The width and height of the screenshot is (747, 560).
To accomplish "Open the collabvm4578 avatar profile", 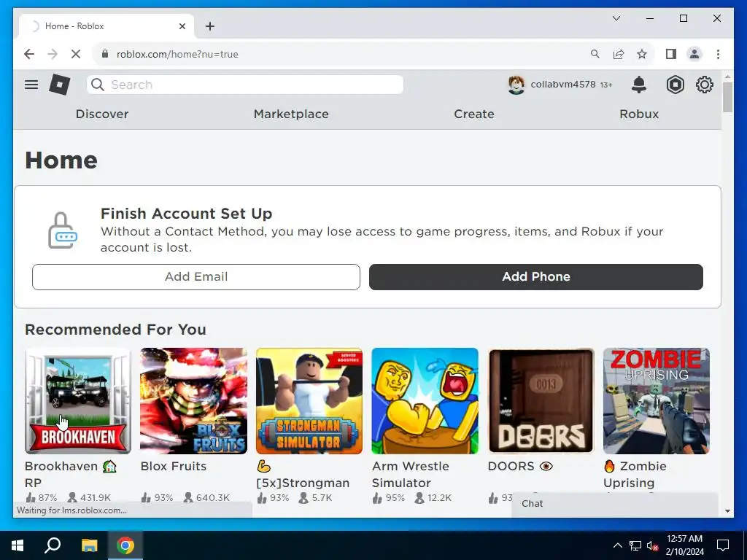I will tap(516, 85).
